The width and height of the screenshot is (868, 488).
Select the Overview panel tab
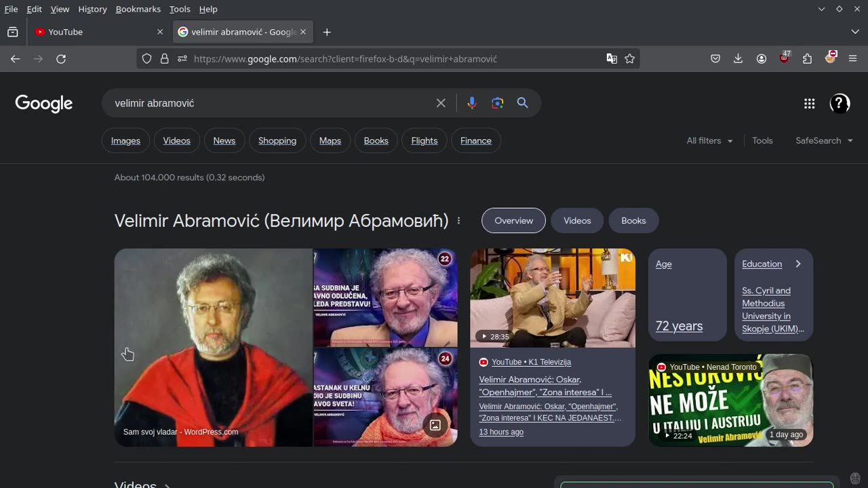513,220
